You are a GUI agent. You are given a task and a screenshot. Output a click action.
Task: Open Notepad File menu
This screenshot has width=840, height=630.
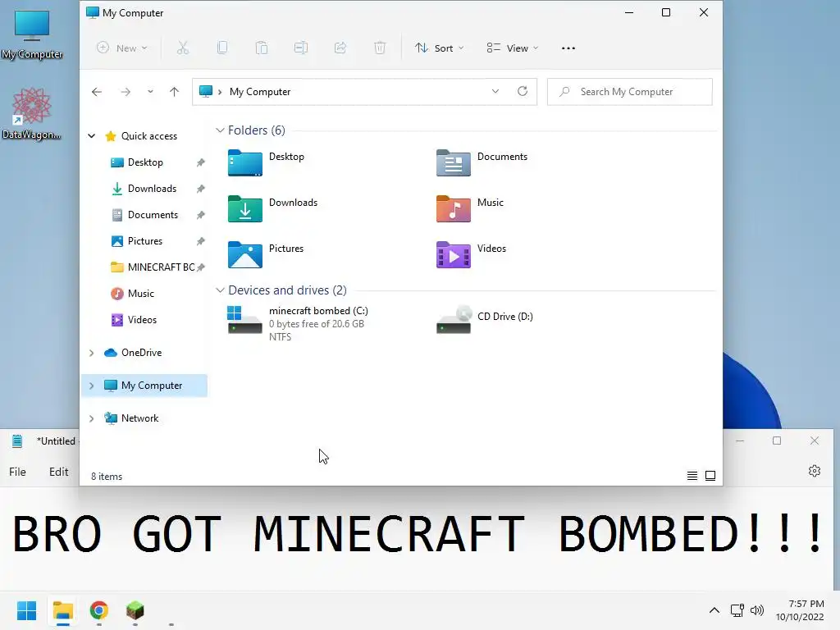(17, 472)
